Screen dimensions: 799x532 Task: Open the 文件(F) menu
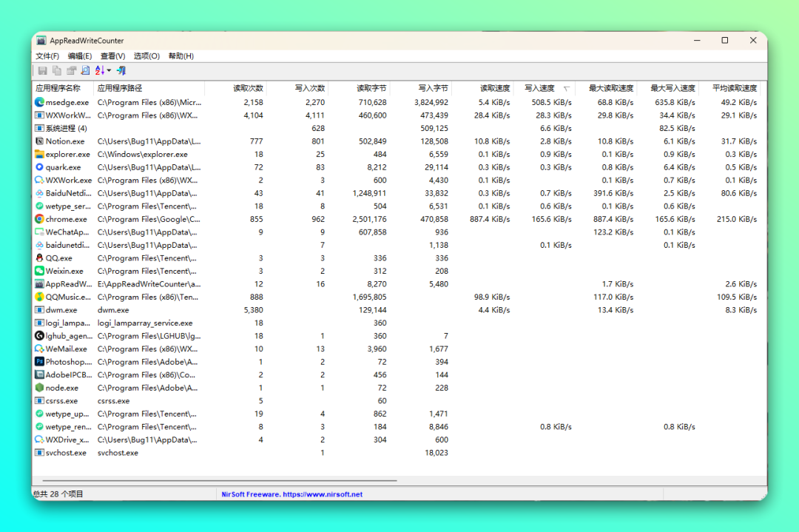click(47, 56)
